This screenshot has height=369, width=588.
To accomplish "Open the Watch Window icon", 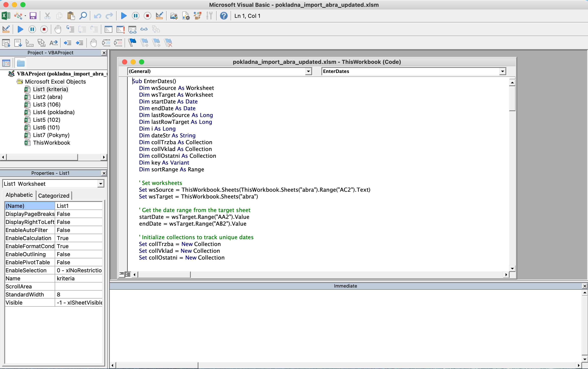I will tap(132, 29).
